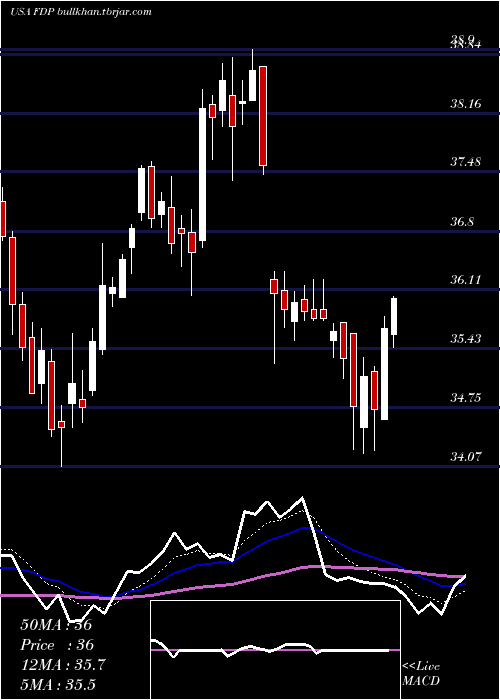Click the last white candle at the chart's right end
500x700 pixels.
coord(394,316)
